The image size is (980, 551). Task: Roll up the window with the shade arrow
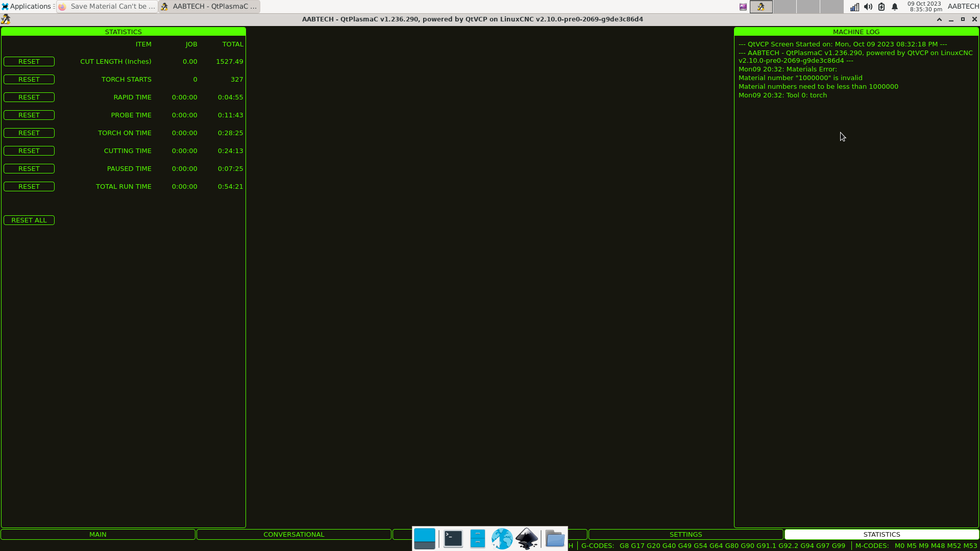click(939, 19)
